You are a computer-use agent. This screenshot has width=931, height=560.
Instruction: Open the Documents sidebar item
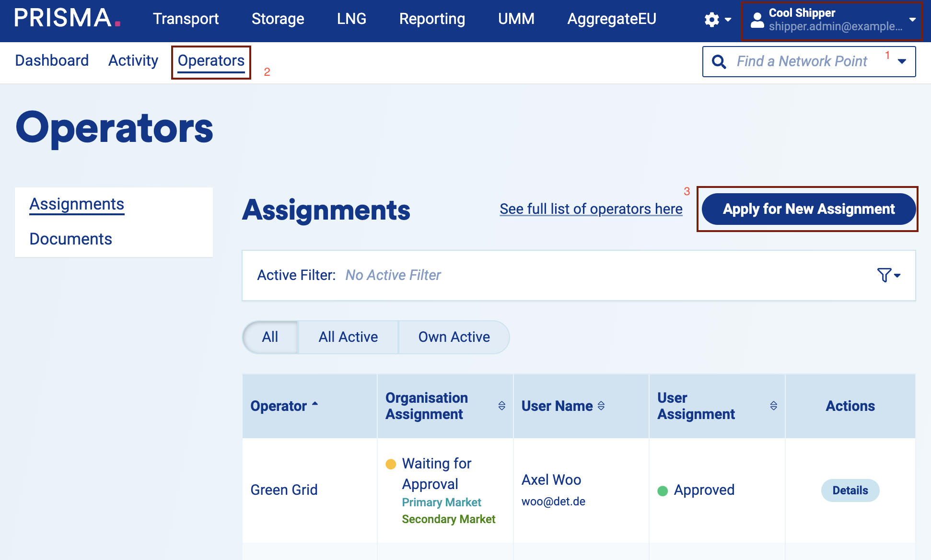click(x=70, y=239)
